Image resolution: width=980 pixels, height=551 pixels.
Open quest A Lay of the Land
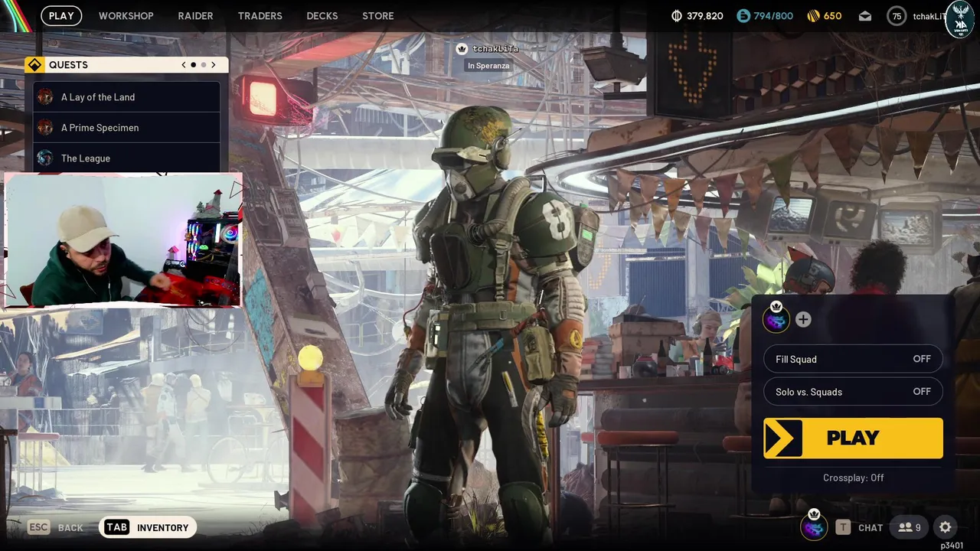(x=126, y=97)
